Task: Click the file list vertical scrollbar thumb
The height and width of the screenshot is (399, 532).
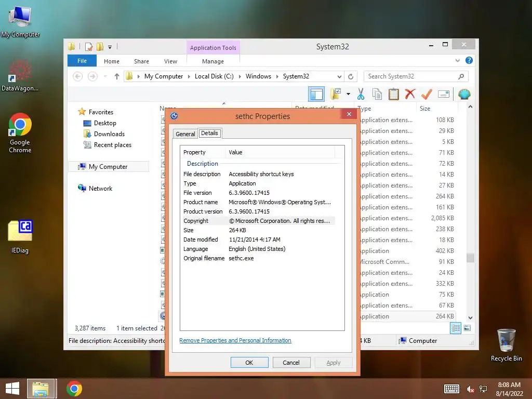Action: [x=470, y=258]
